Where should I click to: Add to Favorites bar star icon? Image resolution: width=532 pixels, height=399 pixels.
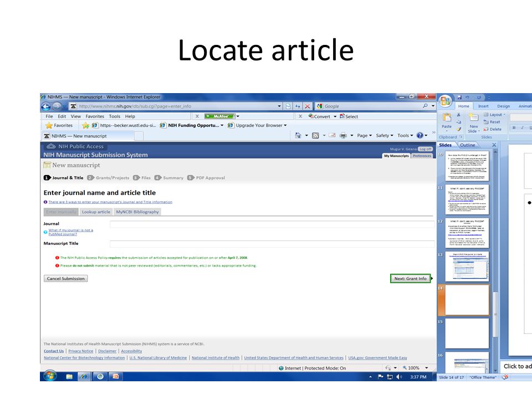coord(85,126)
